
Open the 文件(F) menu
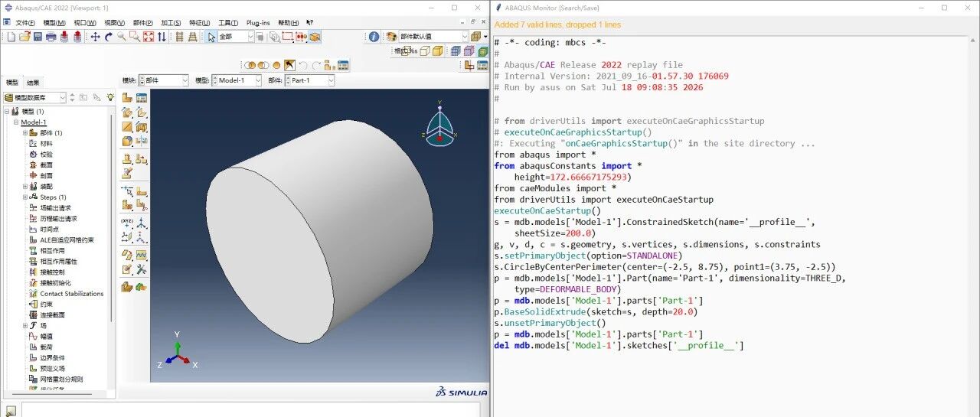pos(25,23)
